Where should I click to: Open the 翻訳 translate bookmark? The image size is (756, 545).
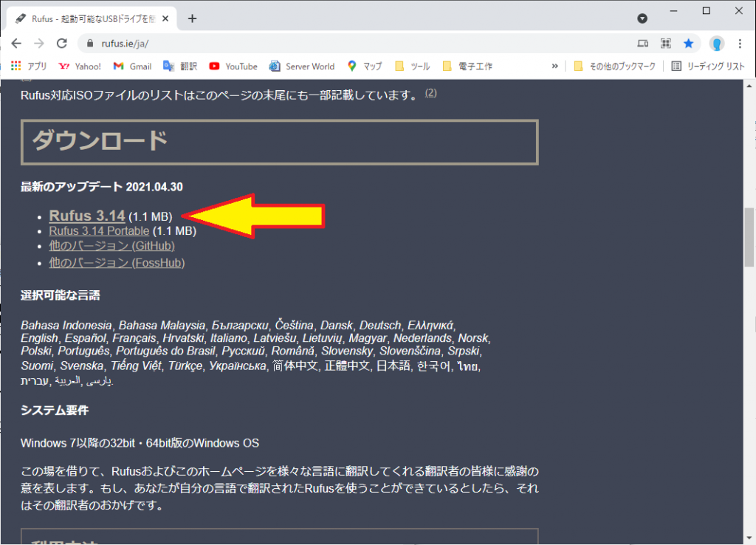[180, 66]
